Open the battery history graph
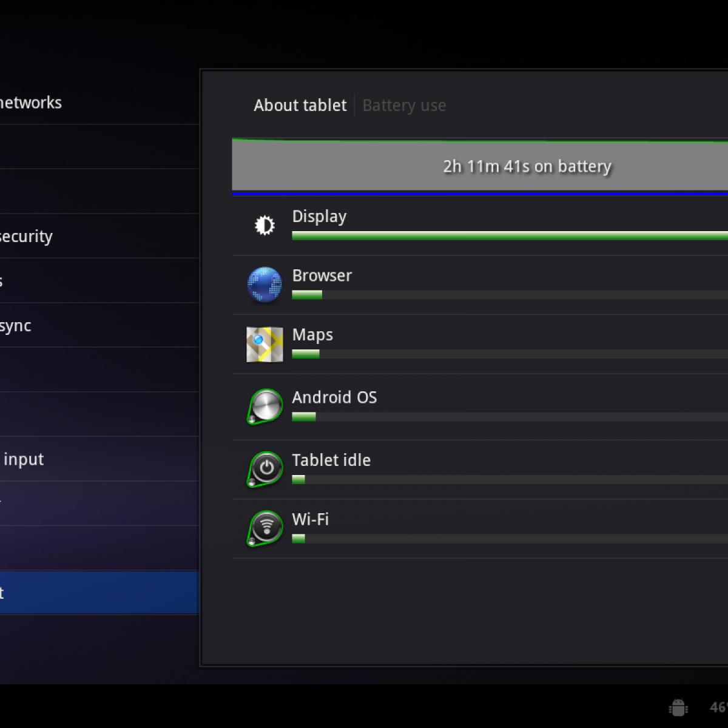The height and width of the screenshot is (728, 728). pyautogui.click(x=479, y=166)
